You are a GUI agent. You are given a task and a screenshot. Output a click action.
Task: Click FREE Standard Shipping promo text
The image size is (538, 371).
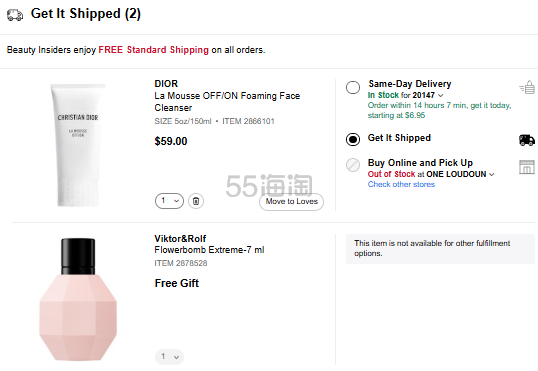coord(153,50)
